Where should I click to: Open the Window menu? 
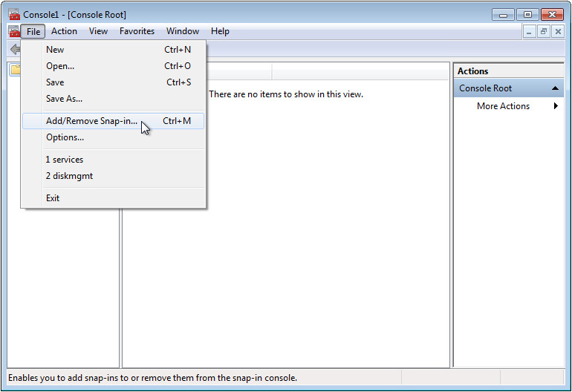[183, 31]
